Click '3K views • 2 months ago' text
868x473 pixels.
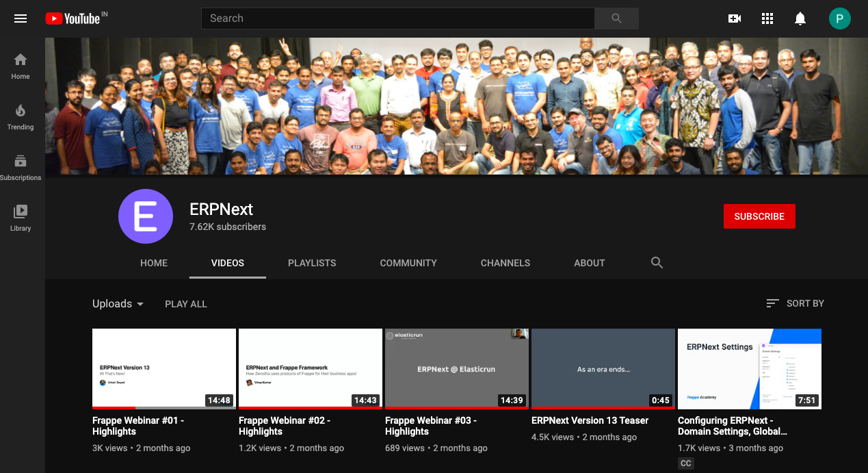point(142,448)
